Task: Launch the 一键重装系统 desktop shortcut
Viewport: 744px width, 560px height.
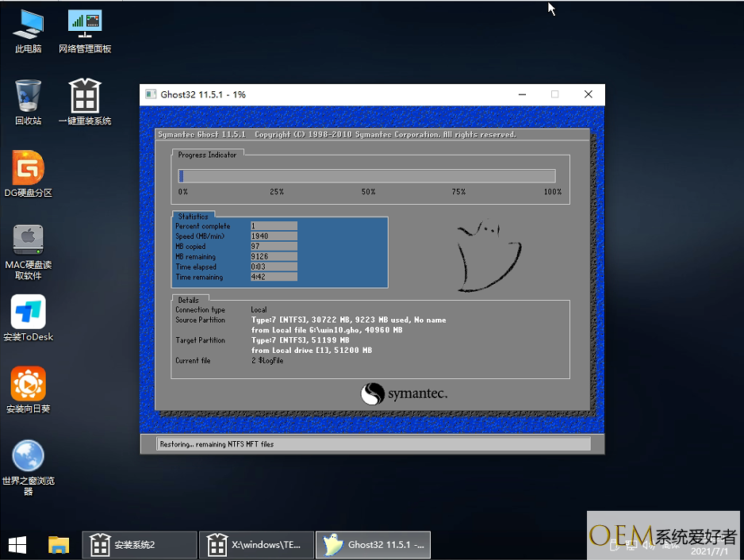Action: coord(85,102)
